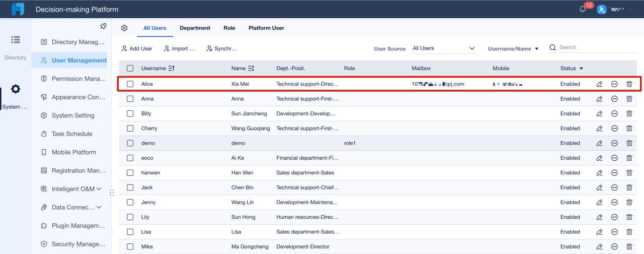Delete the Cherry user with trash icon
Screen dimensions: 644x254
(x=629, y=129)
